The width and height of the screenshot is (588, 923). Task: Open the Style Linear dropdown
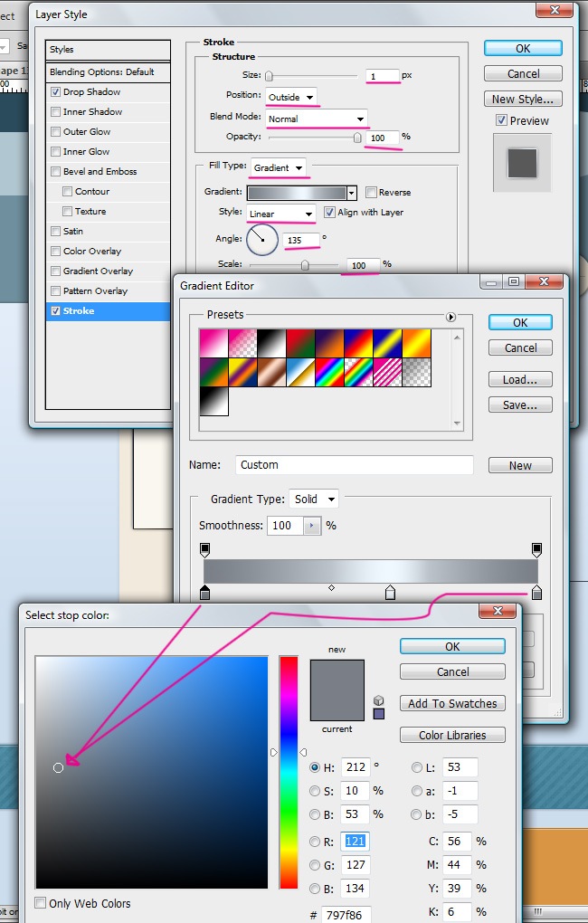pos(281,214)
